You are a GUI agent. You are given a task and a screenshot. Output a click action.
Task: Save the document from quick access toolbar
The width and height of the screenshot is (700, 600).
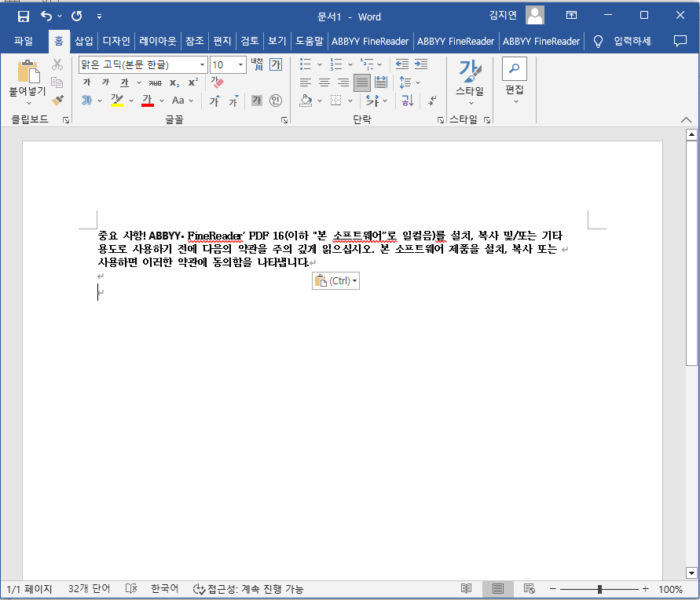[x=24, y=16]
